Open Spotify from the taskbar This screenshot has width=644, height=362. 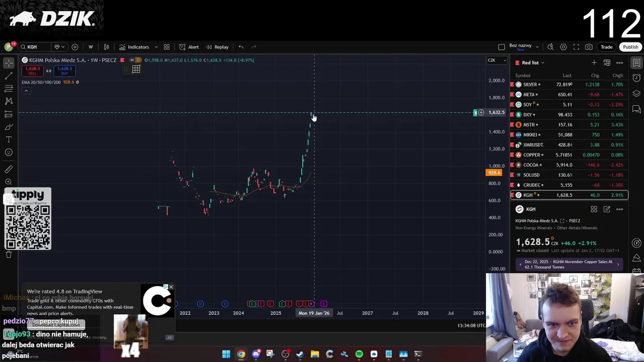point(359,354)
